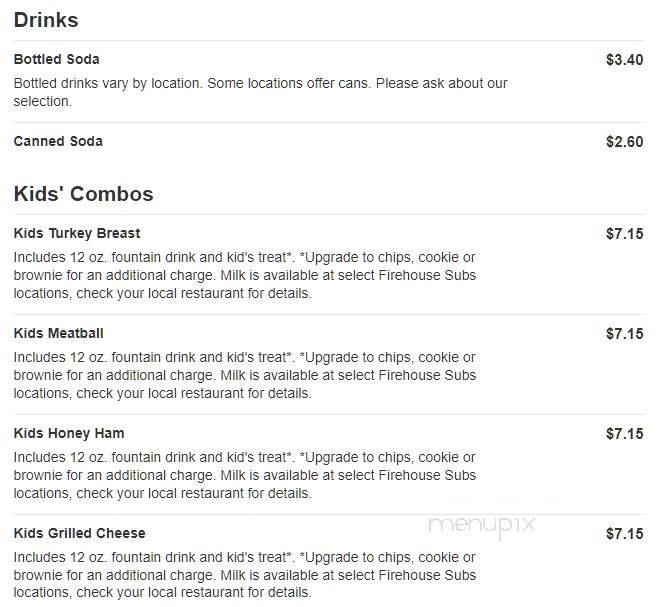Click the Drinks section heading
This screenshot has width=661, height=607.
click(46, 20)
